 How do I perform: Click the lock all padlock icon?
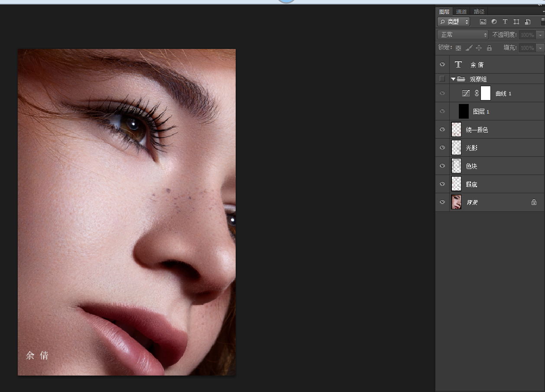pos(489,48)
